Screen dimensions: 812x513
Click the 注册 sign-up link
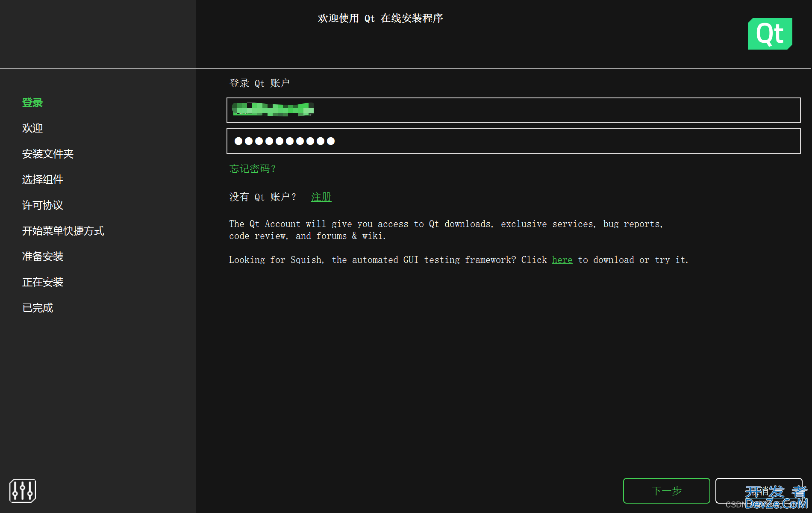321,197
